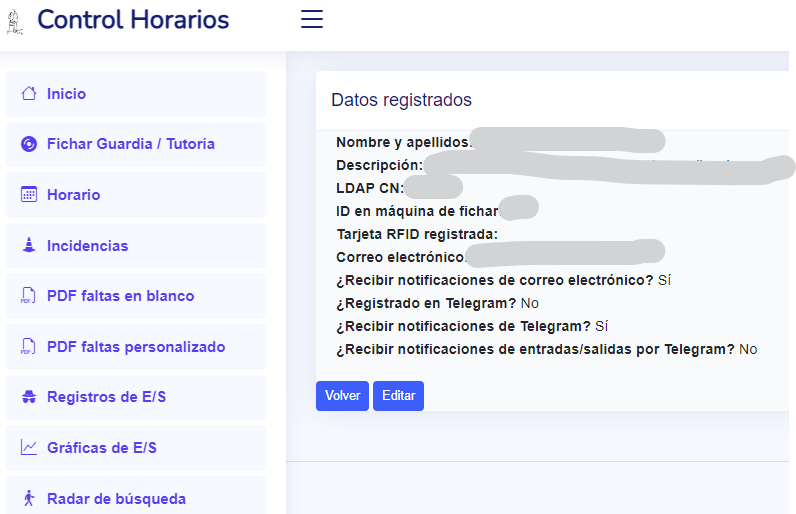The image size is (796, 514).
Task: Select '¿Recibir notificaciones de correo electrónico?' line
Action: click(504, 280)
